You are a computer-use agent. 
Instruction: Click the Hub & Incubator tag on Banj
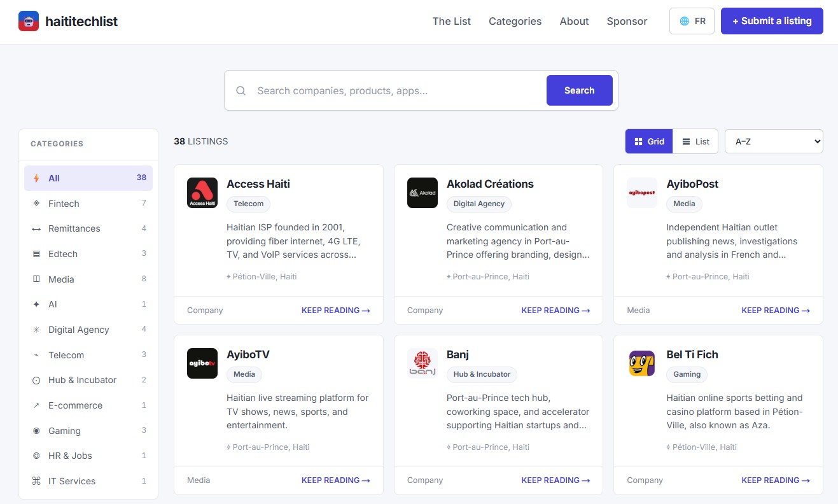pos(482,374)
